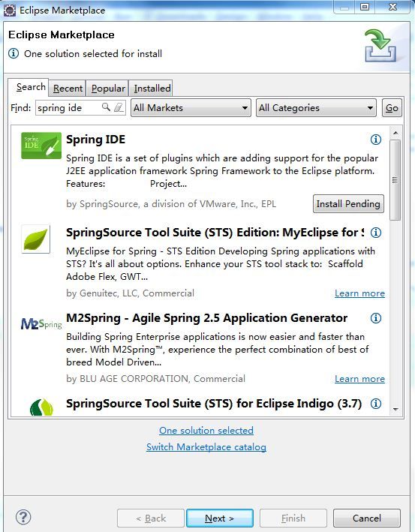
Task: Open Learn more link for MyEclipse for Spring
Action: click(359, 293)
